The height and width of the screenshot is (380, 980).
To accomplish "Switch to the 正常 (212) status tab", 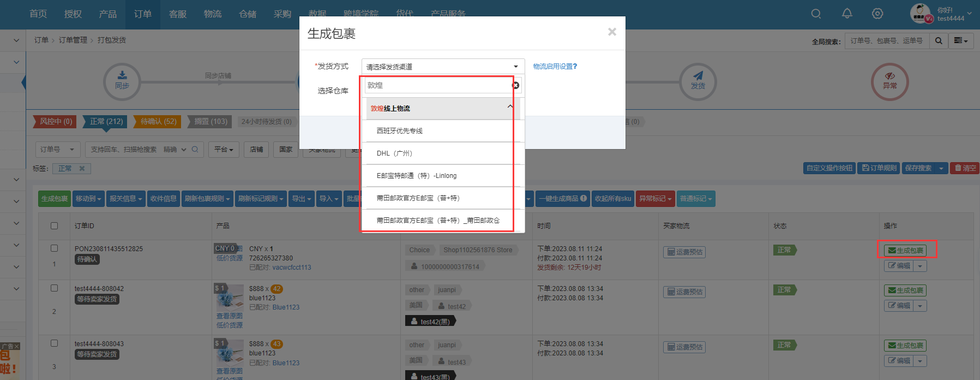I will 106,121.
